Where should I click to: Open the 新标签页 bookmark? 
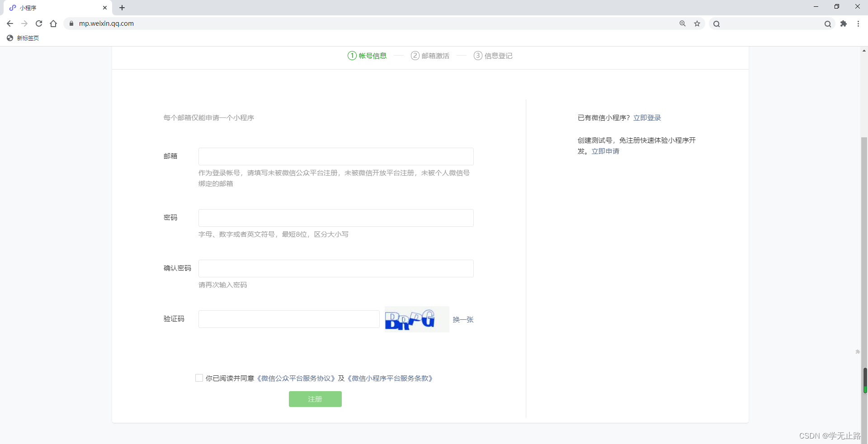click(23, 38)
